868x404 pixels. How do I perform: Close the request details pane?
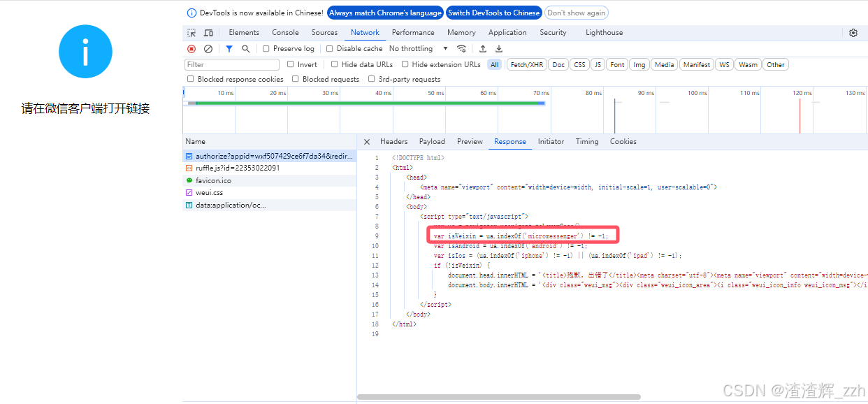click(x=367, y=142)
